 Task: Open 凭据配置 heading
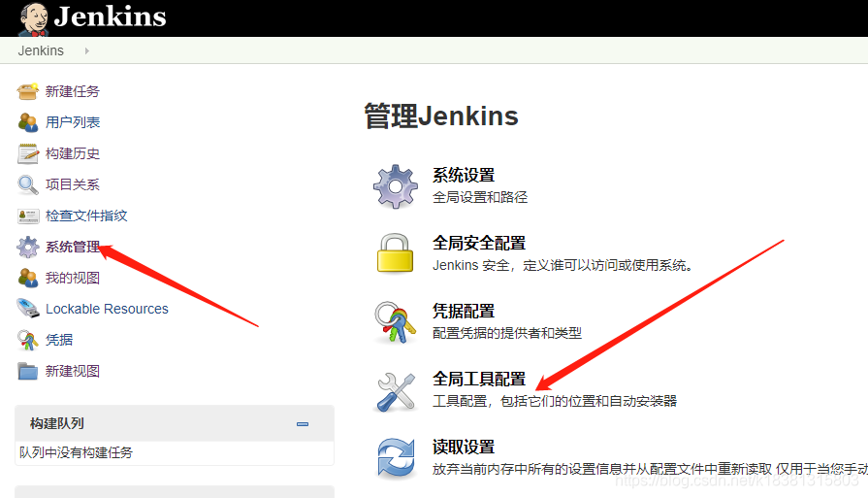click(464, 312)
